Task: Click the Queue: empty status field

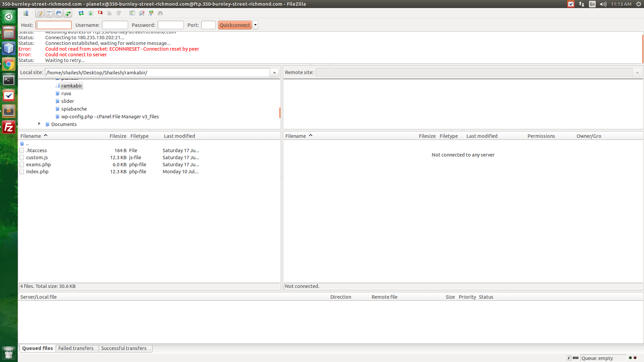Action: 603,358
